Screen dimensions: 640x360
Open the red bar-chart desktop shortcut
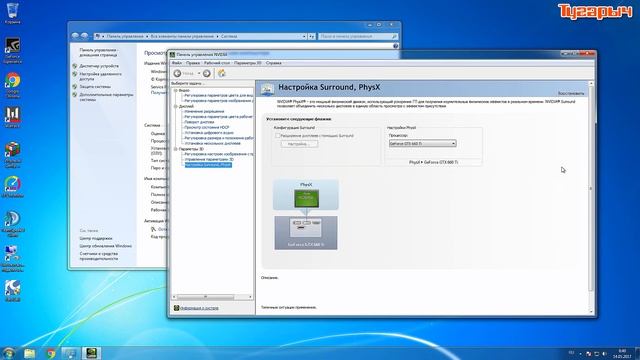(x=13, y=117)
